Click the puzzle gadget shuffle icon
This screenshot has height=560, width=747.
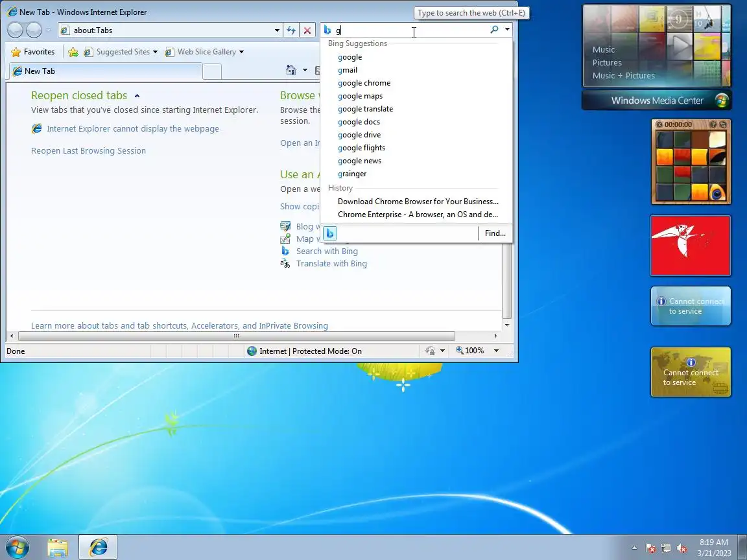[723, 124]
